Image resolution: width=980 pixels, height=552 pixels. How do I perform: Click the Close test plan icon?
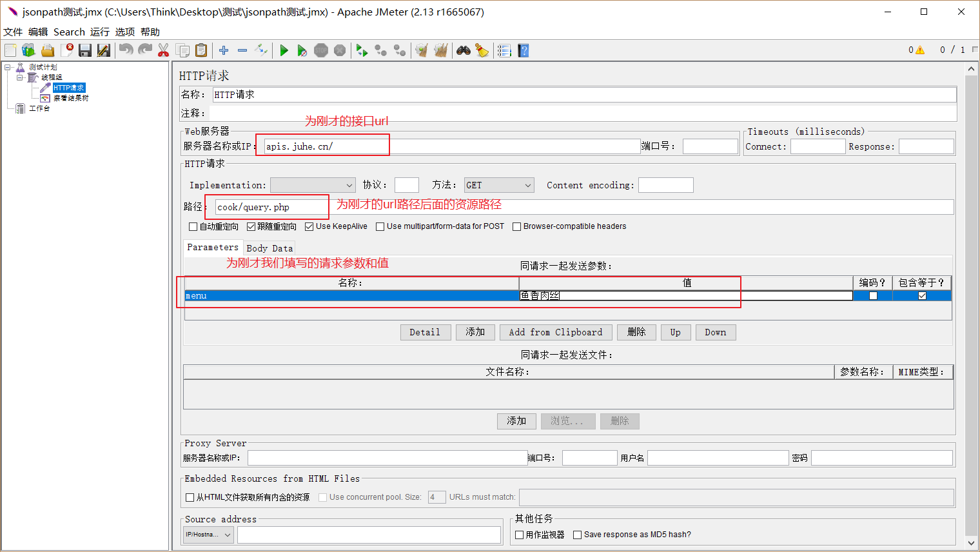(67, 50)
